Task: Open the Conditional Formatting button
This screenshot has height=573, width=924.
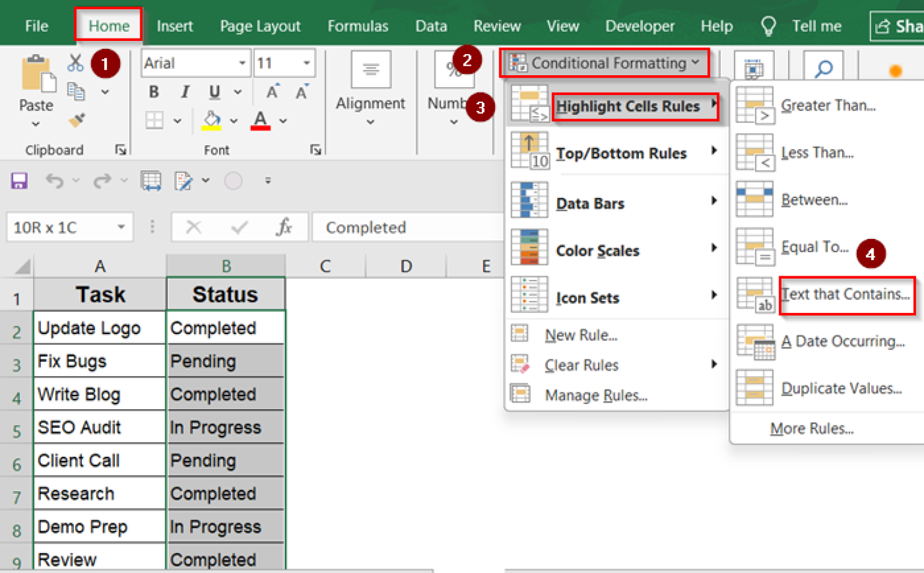Action: (x=604, y=63)
